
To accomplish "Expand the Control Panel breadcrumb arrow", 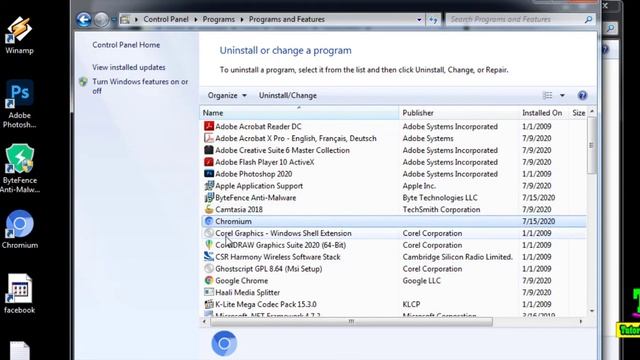I will (x=196, y=20).
